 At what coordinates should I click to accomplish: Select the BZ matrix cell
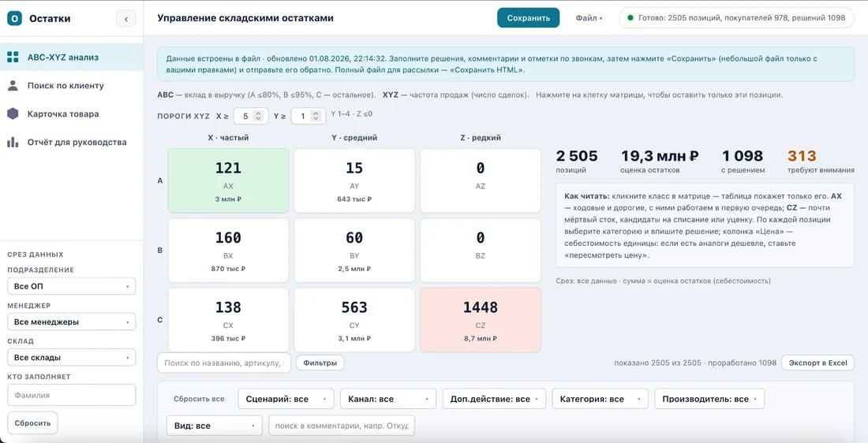481,250
